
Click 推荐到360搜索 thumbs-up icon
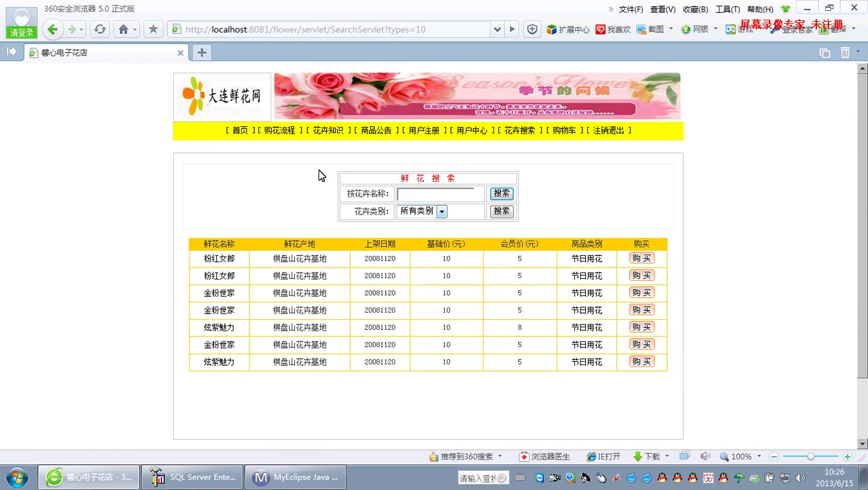(x=433, y=457)
